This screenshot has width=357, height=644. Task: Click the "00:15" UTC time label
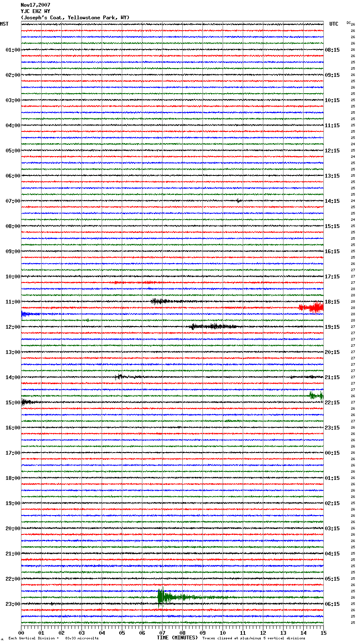[x=332, y=453]
